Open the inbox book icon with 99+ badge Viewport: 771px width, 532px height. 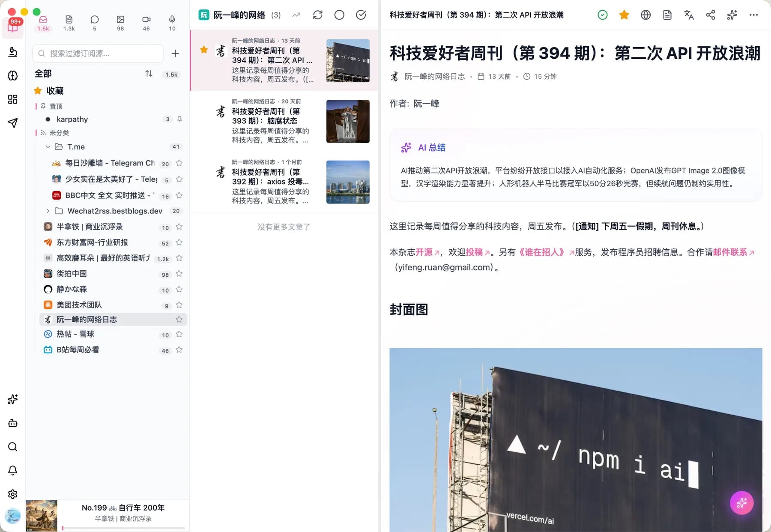pos(13,27)
